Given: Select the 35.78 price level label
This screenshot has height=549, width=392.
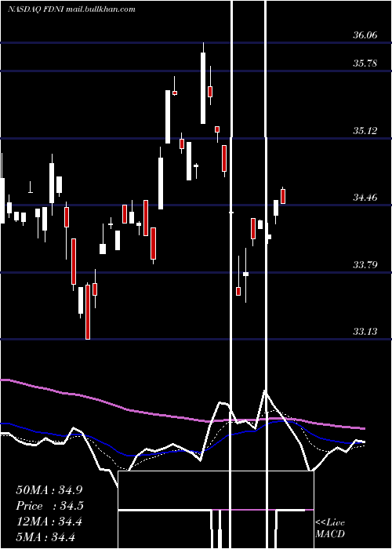Looking at the screenshot, I should [365, 64].
